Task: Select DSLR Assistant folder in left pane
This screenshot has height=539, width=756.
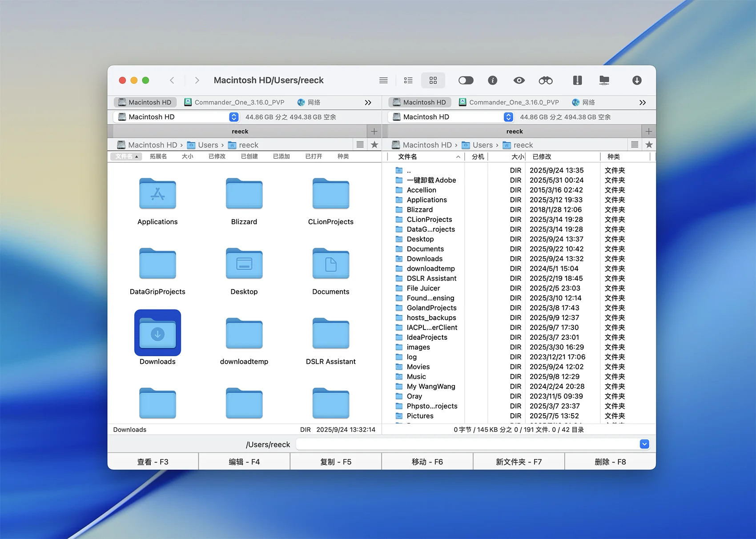Action: pos(331,334)
